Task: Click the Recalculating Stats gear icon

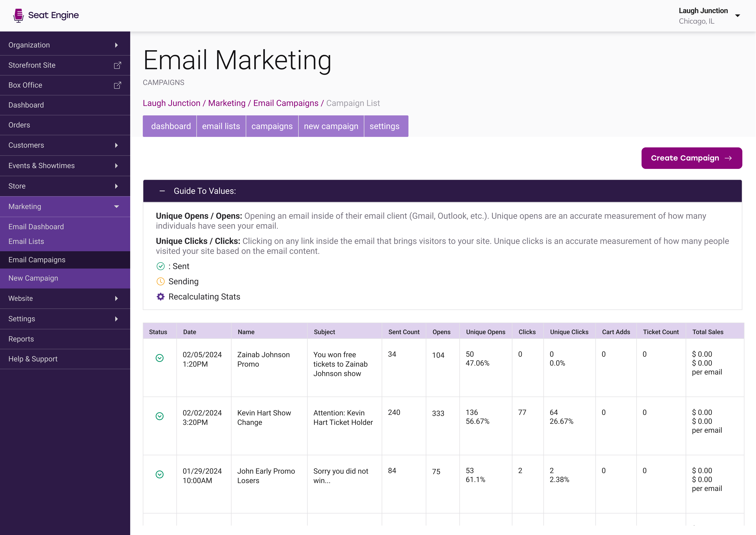Action: (161, 296)
